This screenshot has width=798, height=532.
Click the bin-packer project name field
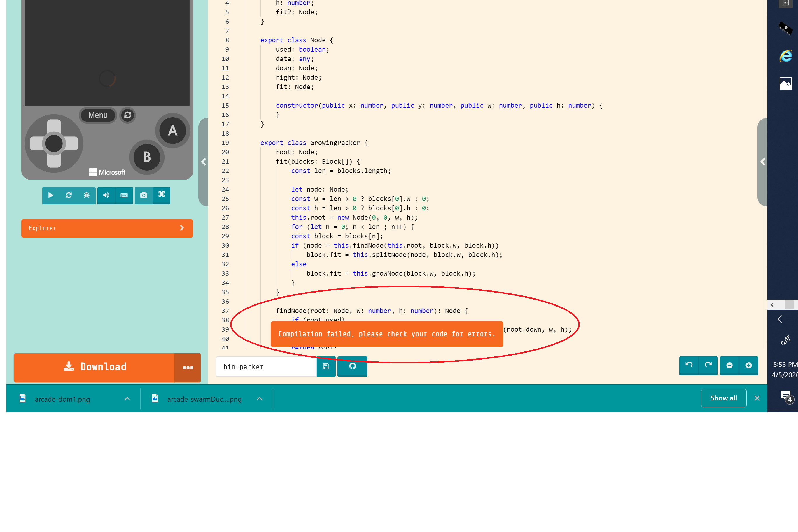click(266, 367)
